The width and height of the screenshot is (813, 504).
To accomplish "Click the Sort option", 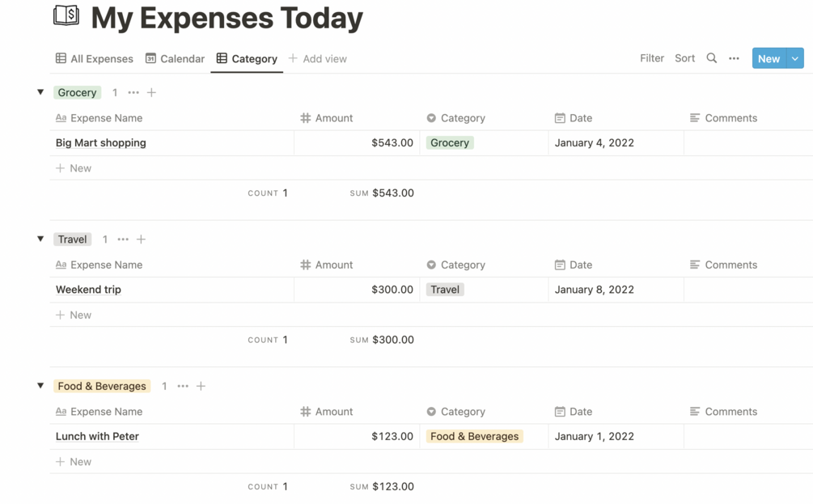I will tap(684, 58).
